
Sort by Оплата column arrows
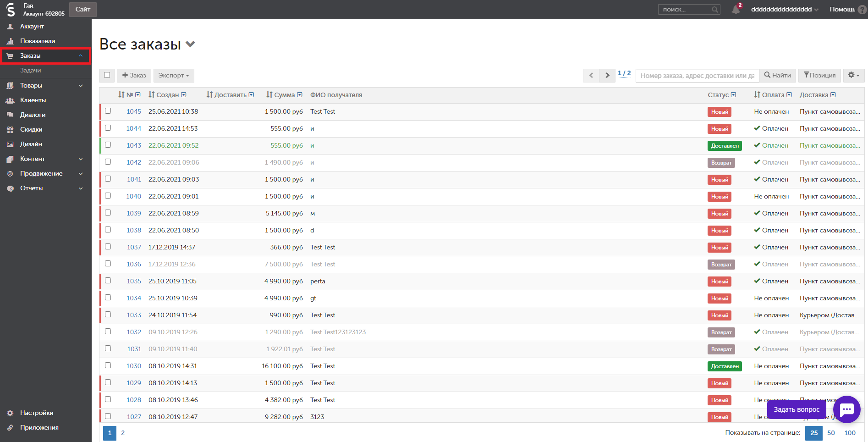click(757, 95)
